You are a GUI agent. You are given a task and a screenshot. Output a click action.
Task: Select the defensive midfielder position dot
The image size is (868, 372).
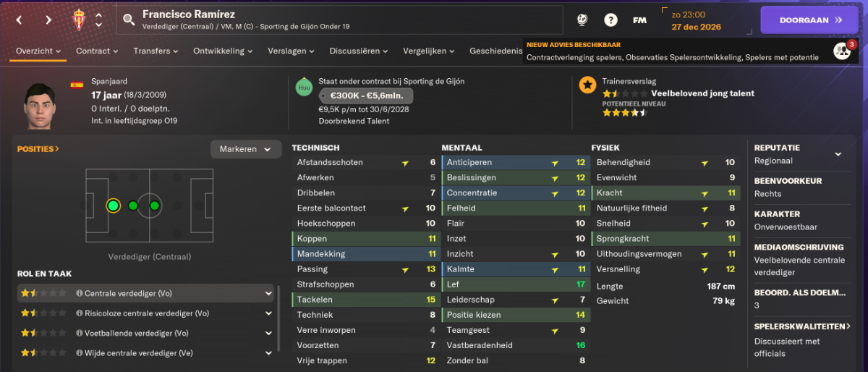133,206
